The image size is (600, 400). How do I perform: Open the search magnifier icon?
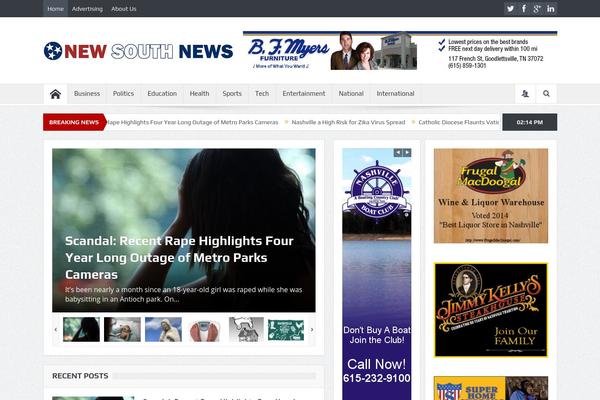pyautogui.click(x=546, y=94)
